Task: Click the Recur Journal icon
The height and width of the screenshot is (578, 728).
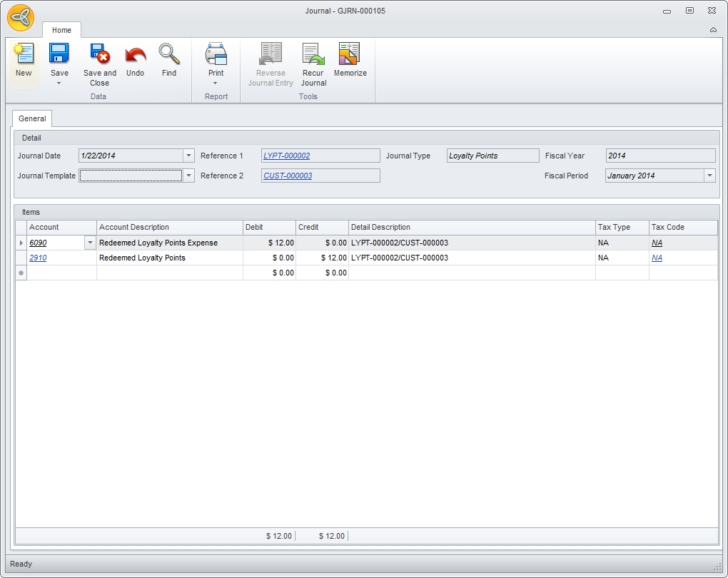Action: tap(313, 54)
